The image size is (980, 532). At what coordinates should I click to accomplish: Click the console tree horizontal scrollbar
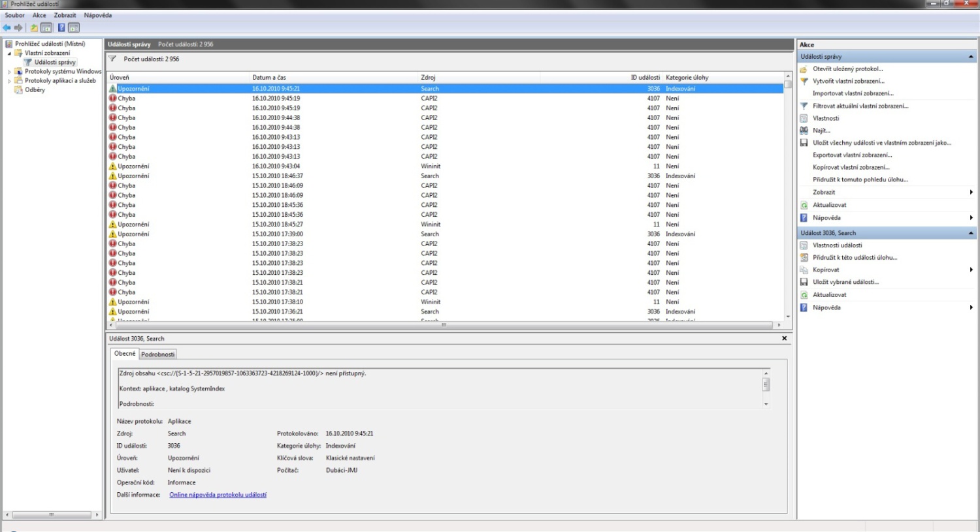(x=51, y=515)
